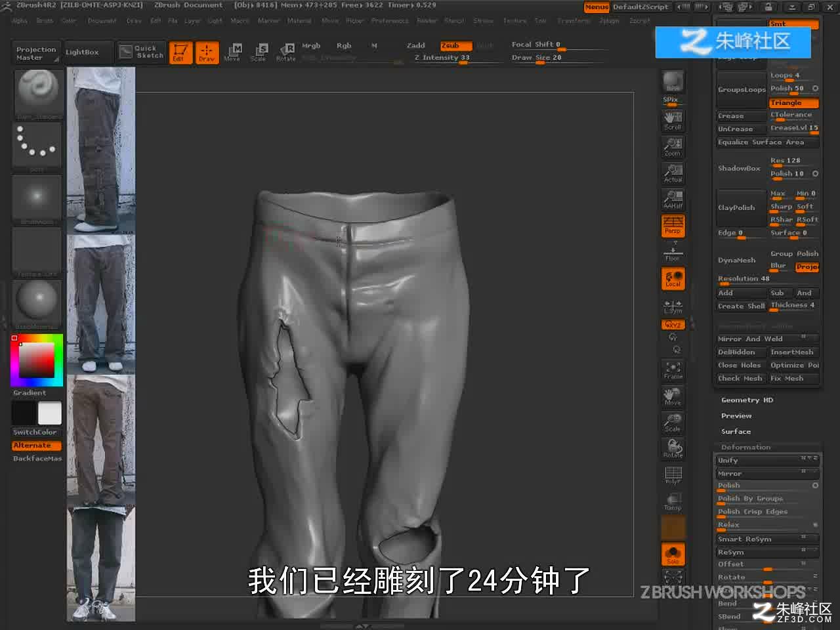Click the GroupsLoops button
This screenshot has width=840, height=630.
point(742,89)
